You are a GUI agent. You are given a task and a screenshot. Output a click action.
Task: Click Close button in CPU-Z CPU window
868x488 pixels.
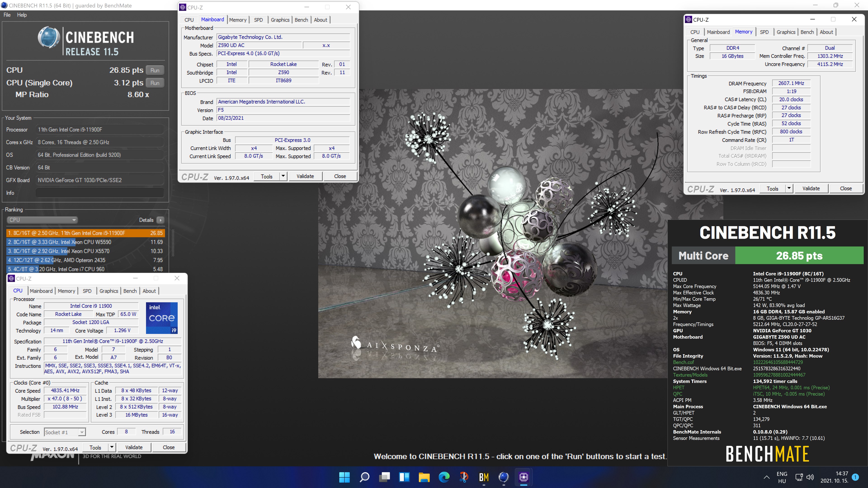(168, 447)
